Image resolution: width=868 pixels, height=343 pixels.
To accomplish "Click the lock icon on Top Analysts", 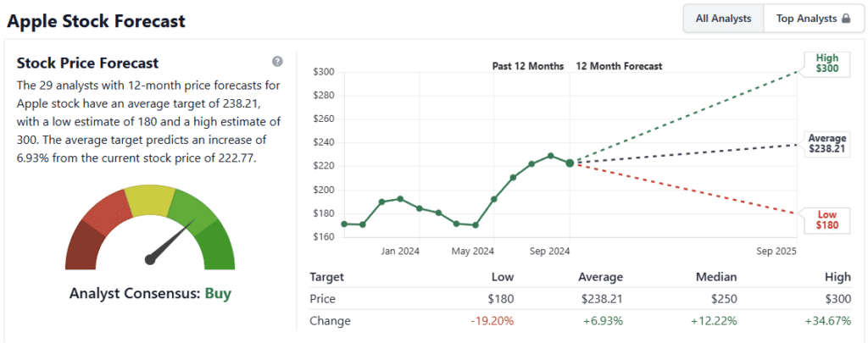I will tap(845, 19).
